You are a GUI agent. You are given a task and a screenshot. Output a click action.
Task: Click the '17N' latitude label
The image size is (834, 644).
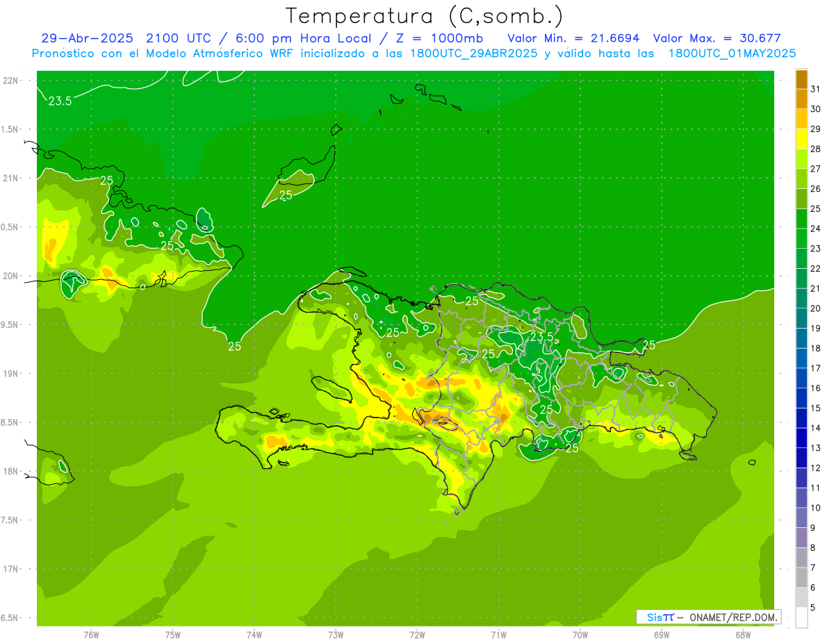tap(10, 570)
